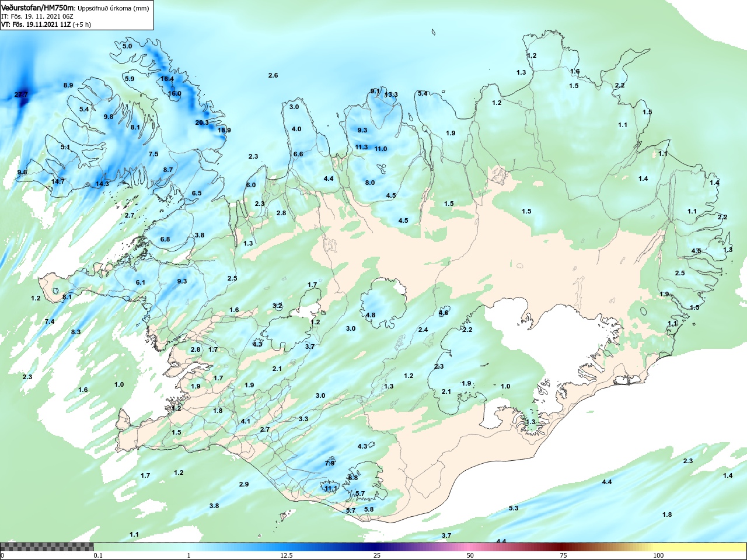Click the 8.9 value over the sea
This screenshot has width=747, height=560.
tap(68, 85)
